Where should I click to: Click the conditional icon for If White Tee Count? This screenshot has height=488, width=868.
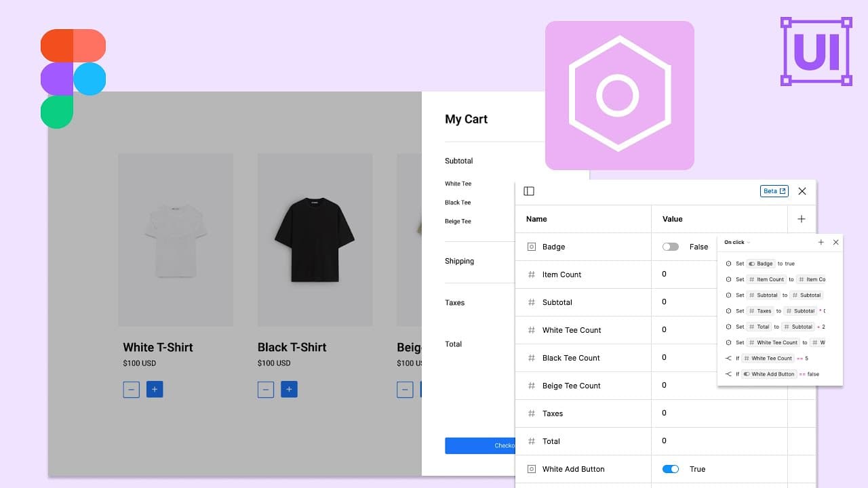tap(728, 359)
